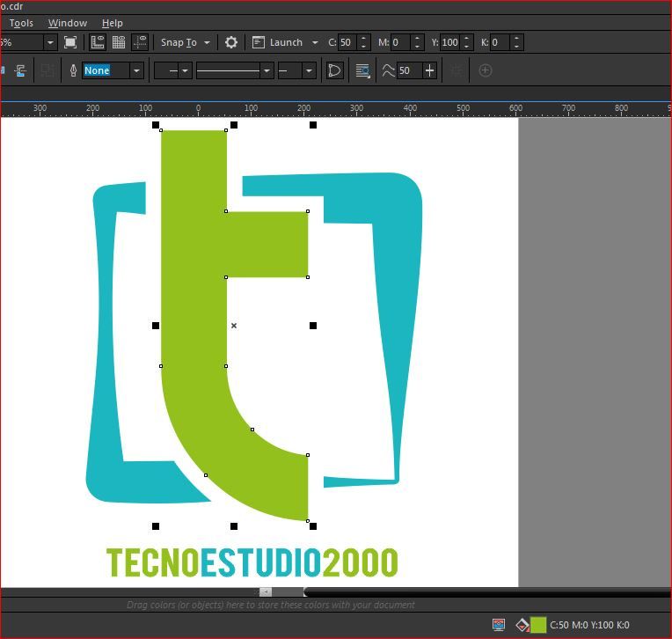Viewport: 672px width, 639px height.
Task: Click the zoom level percentage field
Action: point(21,42)
